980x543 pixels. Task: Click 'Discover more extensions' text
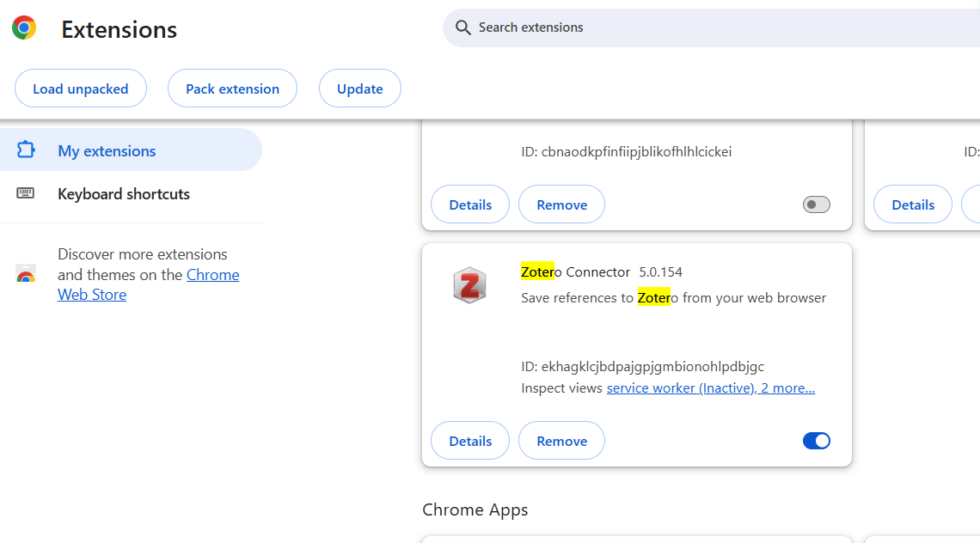pyautogui.click(x=143, y=254)
